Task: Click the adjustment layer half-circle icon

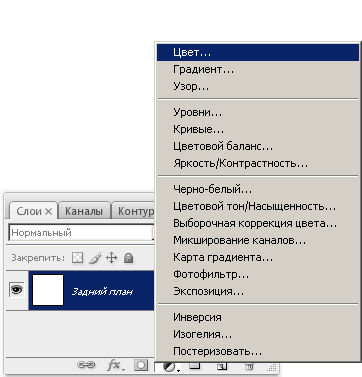Action: tap(171, 367)
